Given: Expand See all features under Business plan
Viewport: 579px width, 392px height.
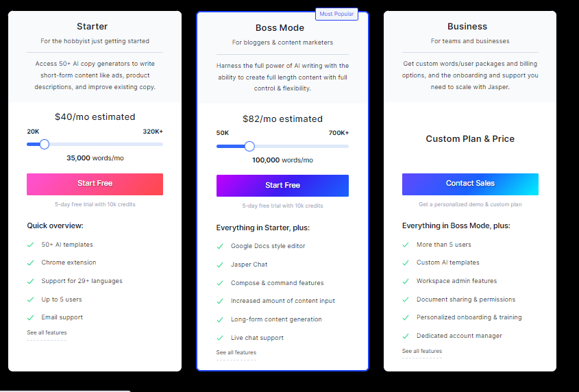Looking at the screenshot, I should coord(422,351).
